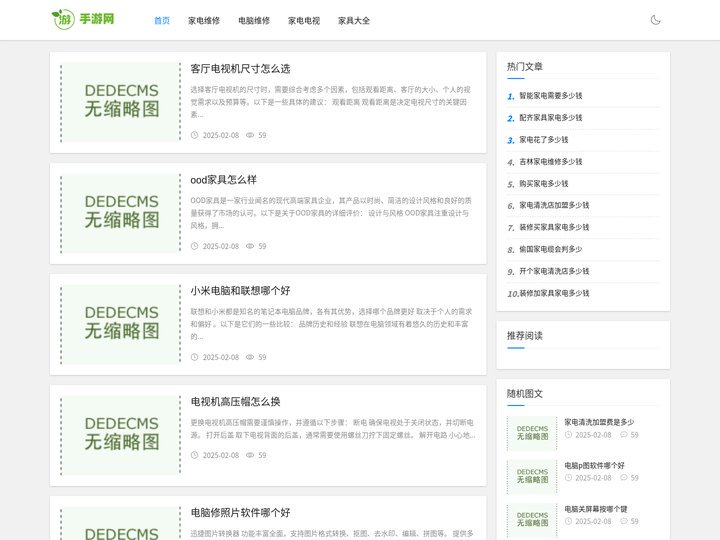720x540 pixels.
Task: Open hot article 装修买家具家电多少钱
Action: pos(554,227)
